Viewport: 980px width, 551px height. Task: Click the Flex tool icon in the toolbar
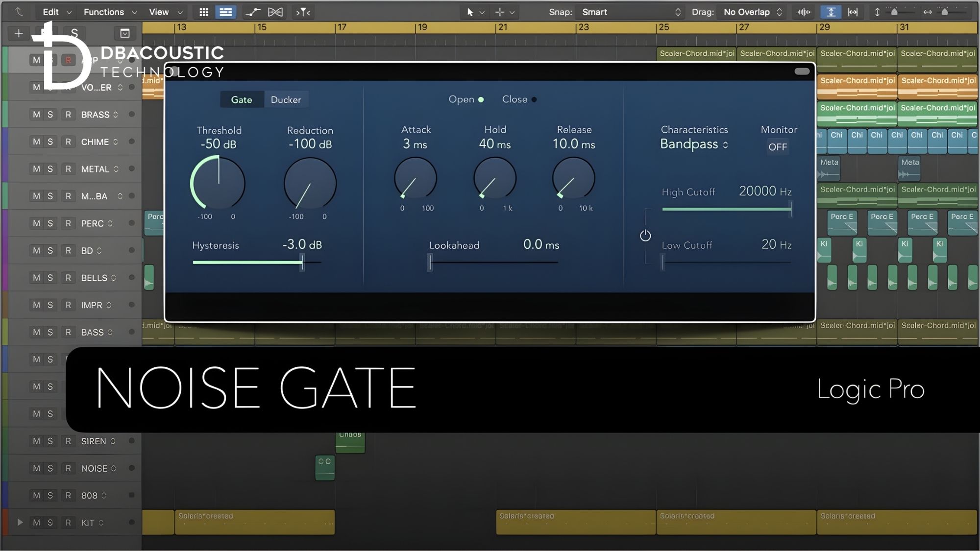click(x=252, y=12)
